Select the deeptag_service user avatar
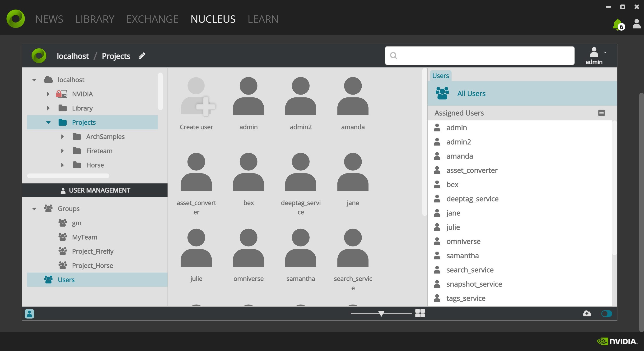Screen dimensions: 644x351 tap(301, 172)
